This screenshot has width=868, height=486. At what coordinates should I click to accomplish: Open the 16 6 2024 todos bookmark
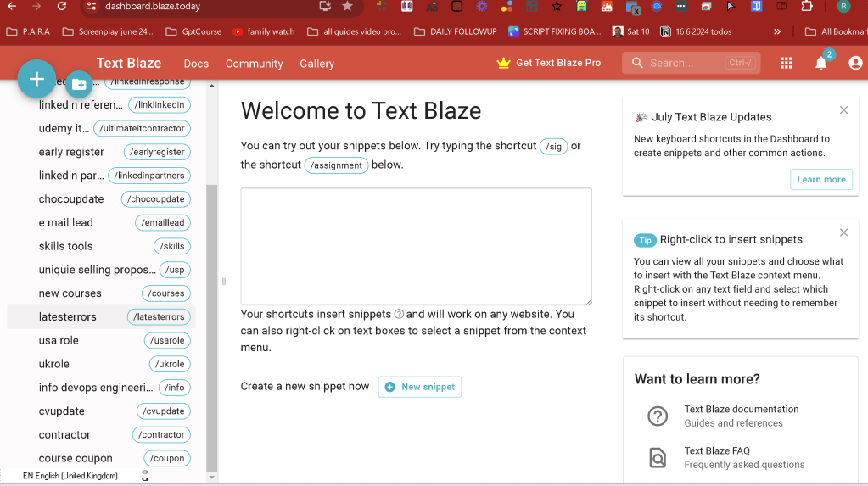696,31
